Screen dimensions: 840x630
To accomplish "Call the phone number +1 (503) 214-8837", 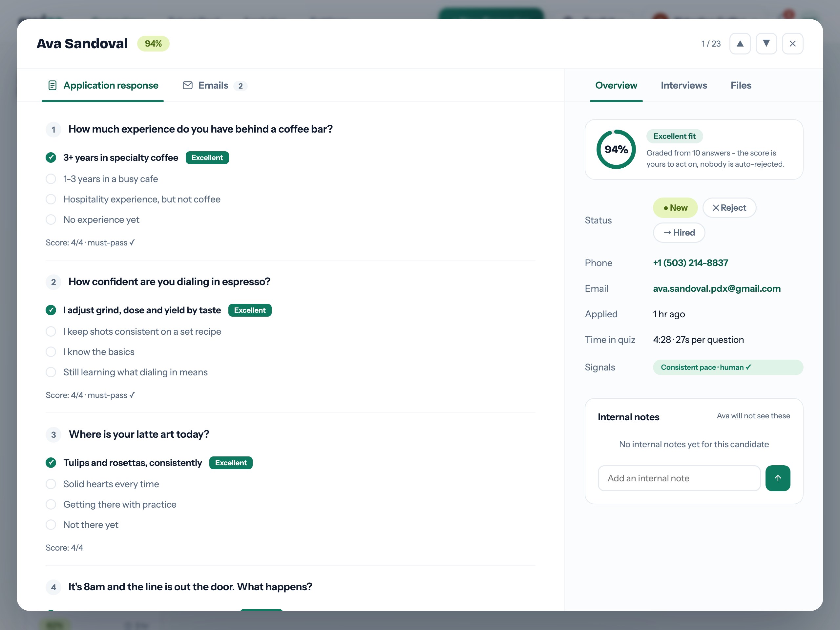I will [x=690, y=263].
